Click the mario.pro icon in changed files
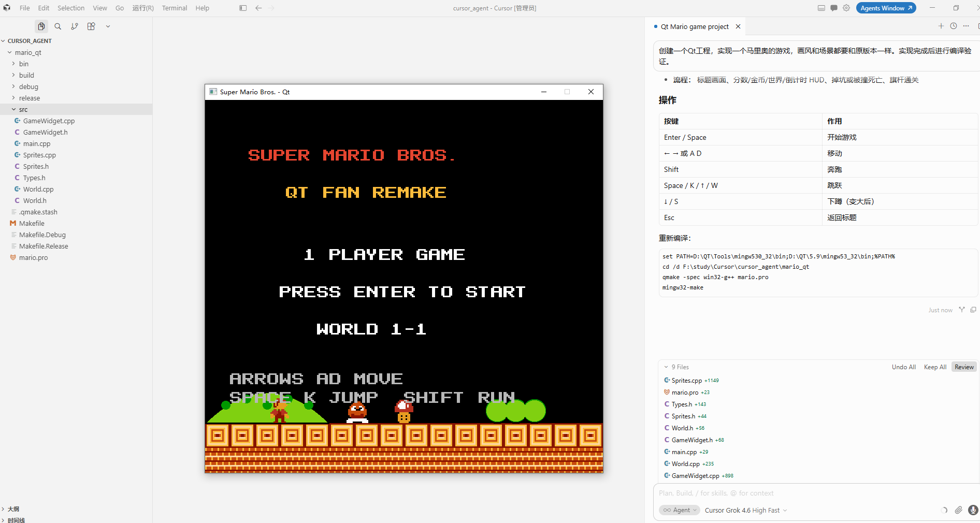The height and width of the screenshot is (523, 980). point(667,392)
